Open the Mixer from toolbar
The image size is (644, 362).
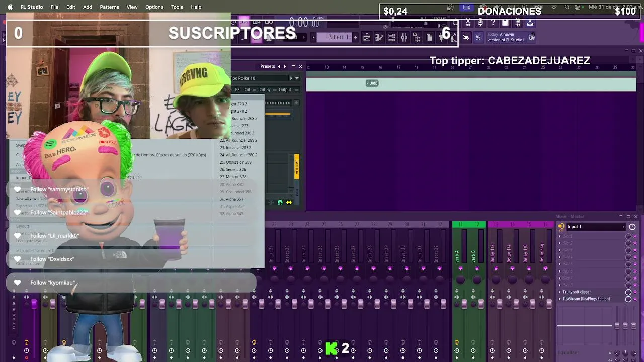404,37
